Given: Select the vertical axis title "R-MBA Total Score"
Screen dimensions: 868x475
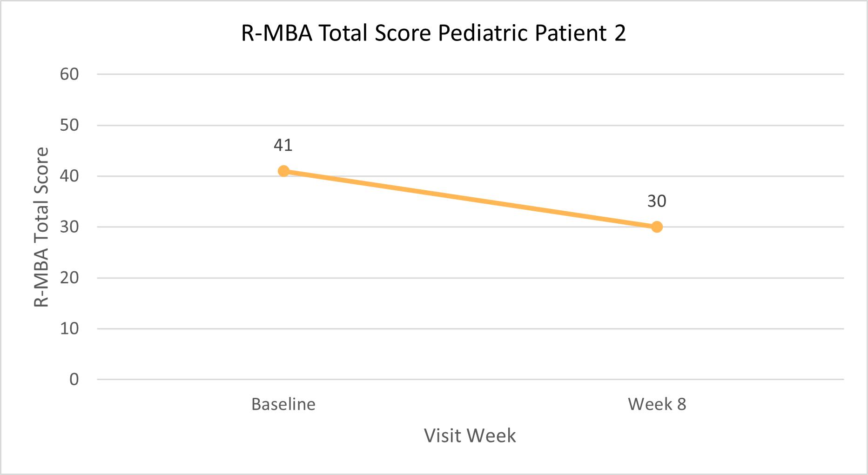Looking at the screenshot, I should [41, 227].
